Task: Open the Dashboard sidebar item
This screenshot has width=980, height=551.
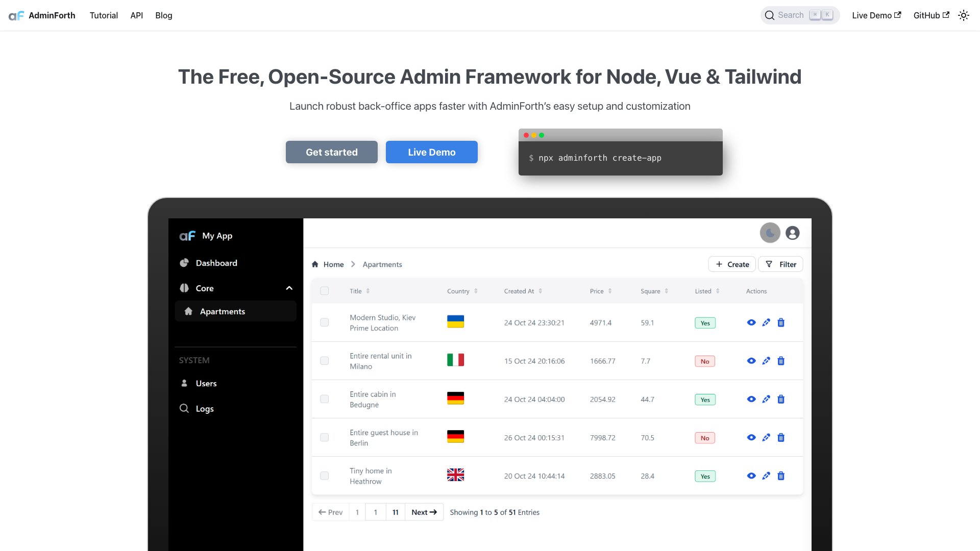Action: click(x=216, y=263)
